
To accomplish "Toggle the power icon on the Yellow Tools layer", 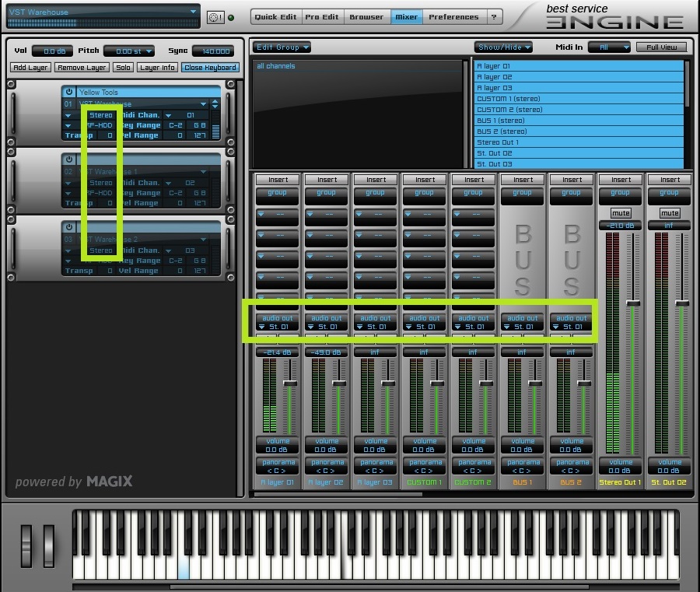I will click(69, 92).
